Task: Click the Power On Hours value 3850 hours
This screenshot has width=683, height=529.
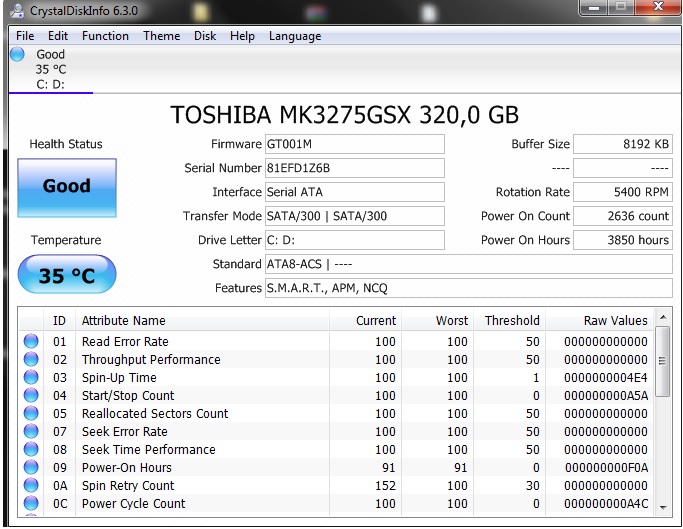Action: 623,240
